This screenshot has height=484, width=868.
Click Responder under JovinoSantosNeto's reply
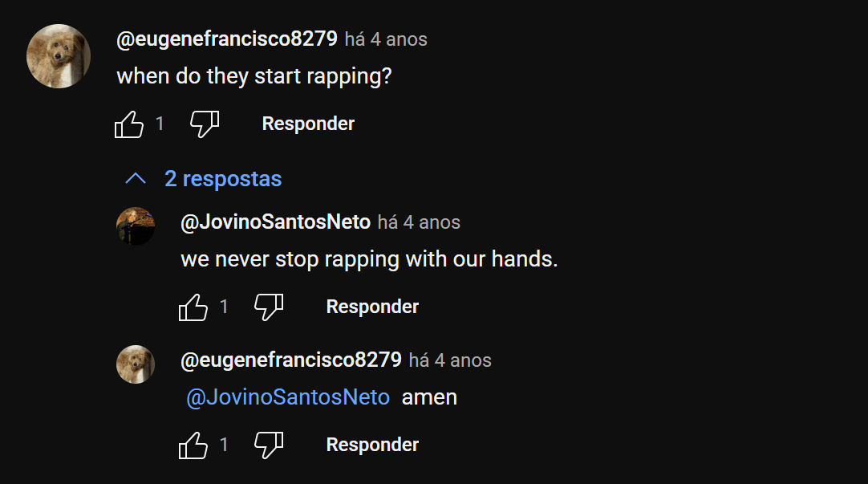[372, 307]
